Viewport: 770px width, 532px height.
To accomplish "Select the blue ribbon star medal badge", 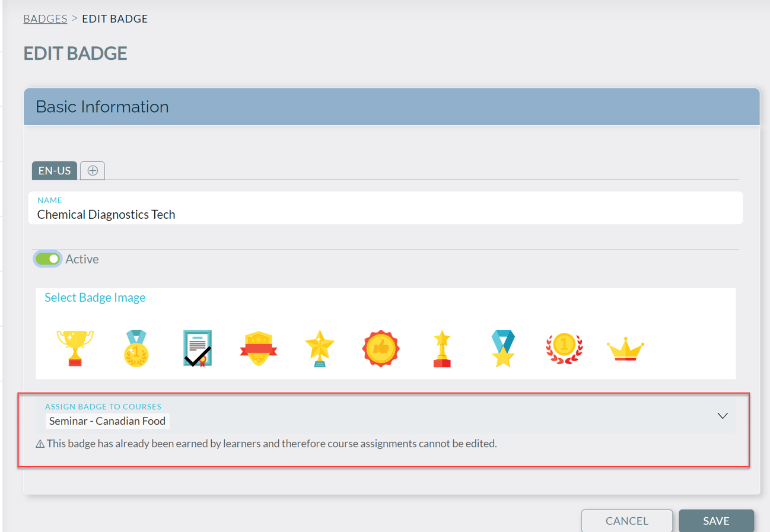I will click(503, 347).
